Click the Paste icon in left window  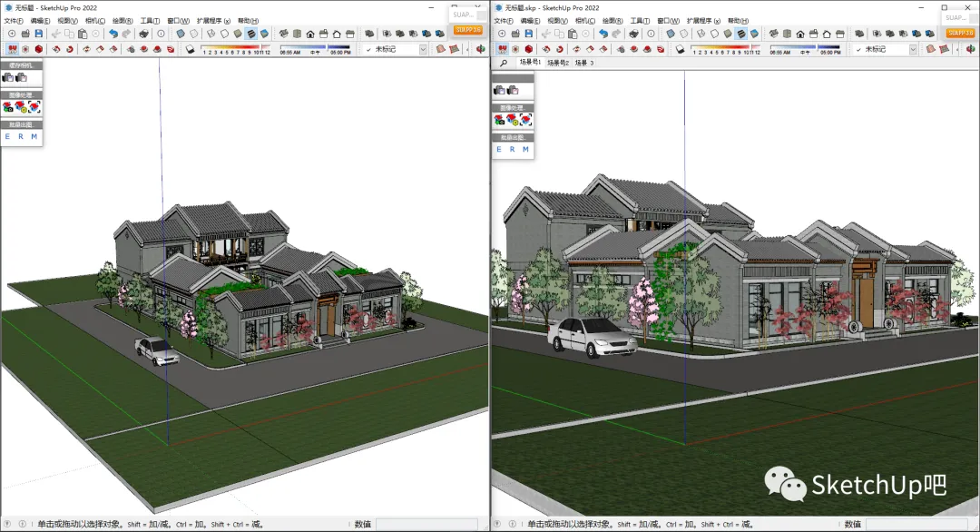pyautogui.click(x=83, y=34)
